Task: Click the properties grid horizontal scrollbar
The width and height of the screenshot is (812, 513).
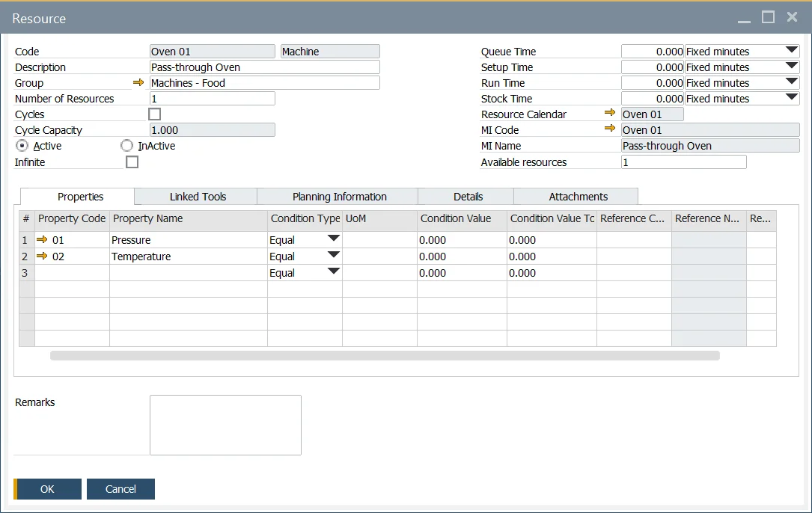Action: pos(385,356)
